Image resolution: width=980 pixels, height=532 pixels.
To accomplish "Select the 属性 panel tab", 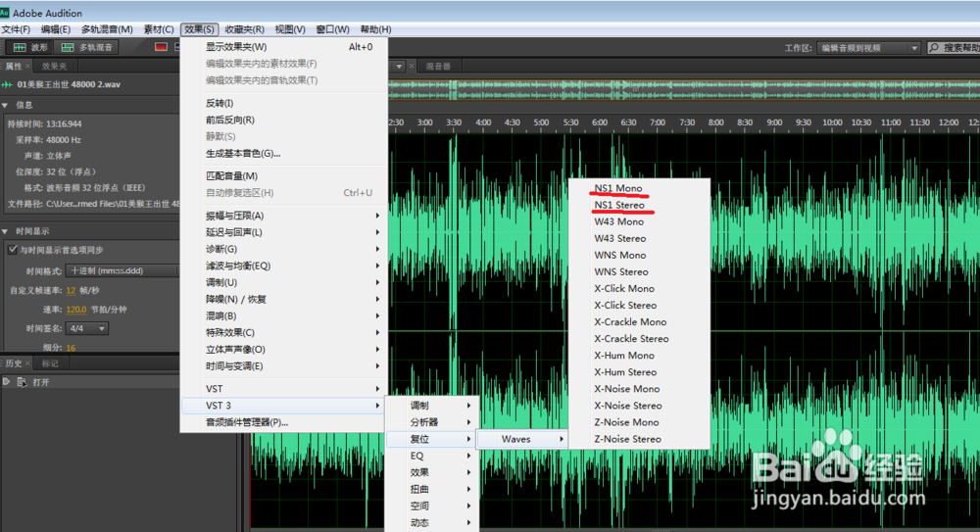I will tap(13, 67).
